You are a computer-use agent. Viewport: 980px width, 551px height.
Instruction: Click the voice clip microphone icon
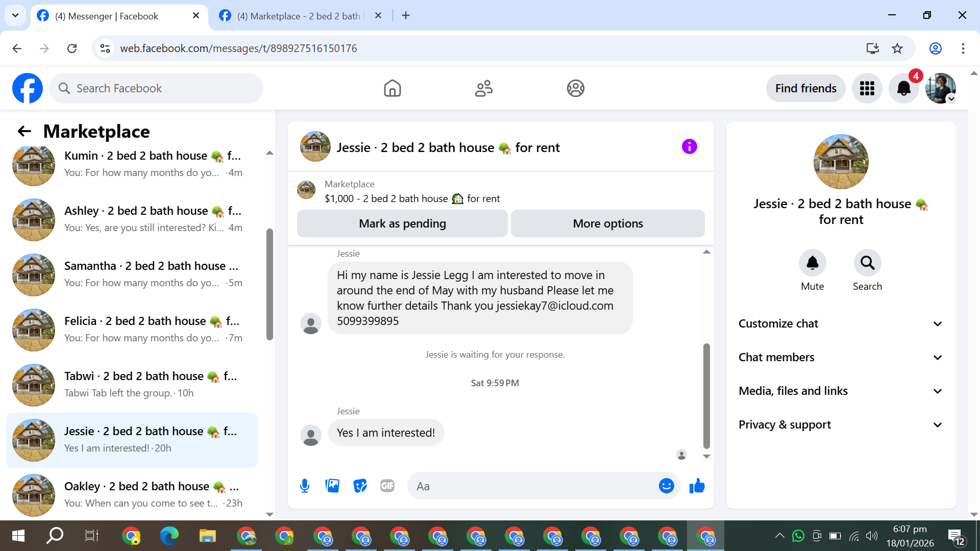[305, 486]
